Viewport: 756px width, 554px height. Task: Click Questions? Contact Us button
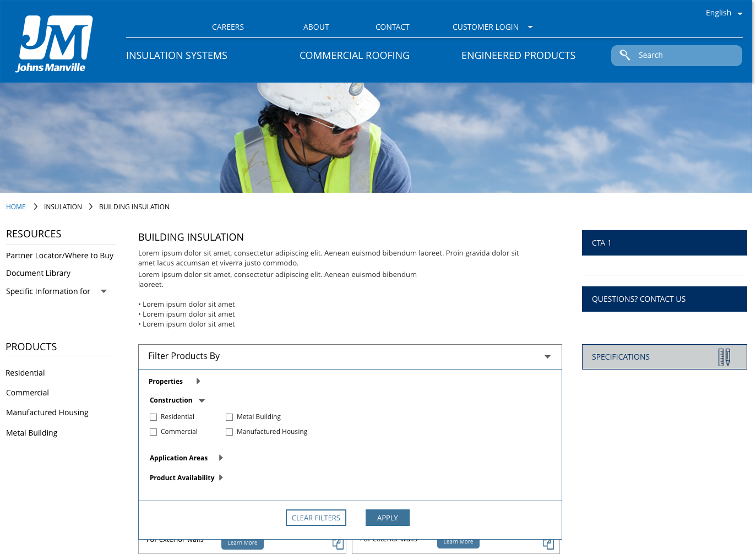click(665, 299)
